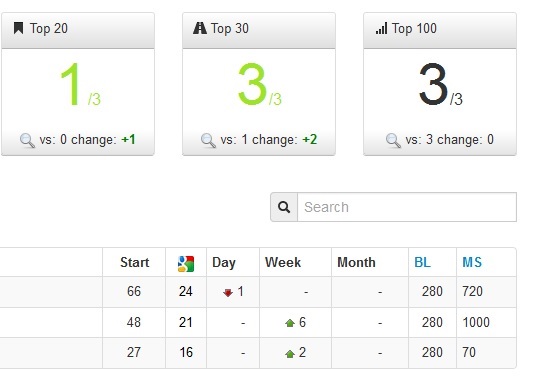Click the red down arrow in Day column
The height and width of the screenshot is (377, 547).
point(228,292)
